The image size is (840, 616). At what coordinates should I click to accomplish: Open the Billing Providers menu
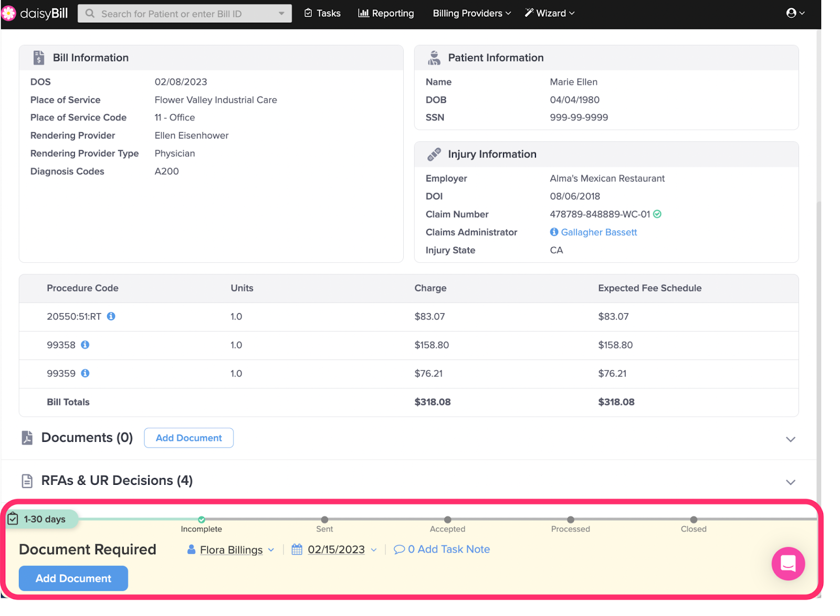(x=471, y=13)
